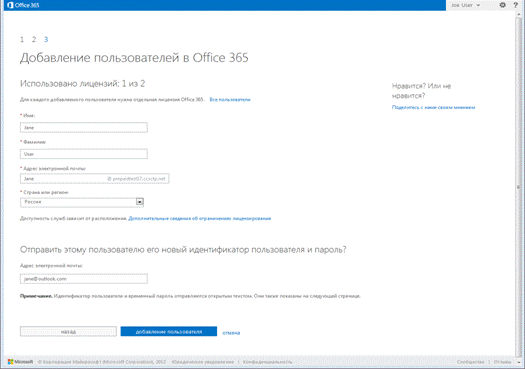This screenshot has width=525, height=369.
Task: Click the Фамилия field containing User
Action: tap(84, 154)
